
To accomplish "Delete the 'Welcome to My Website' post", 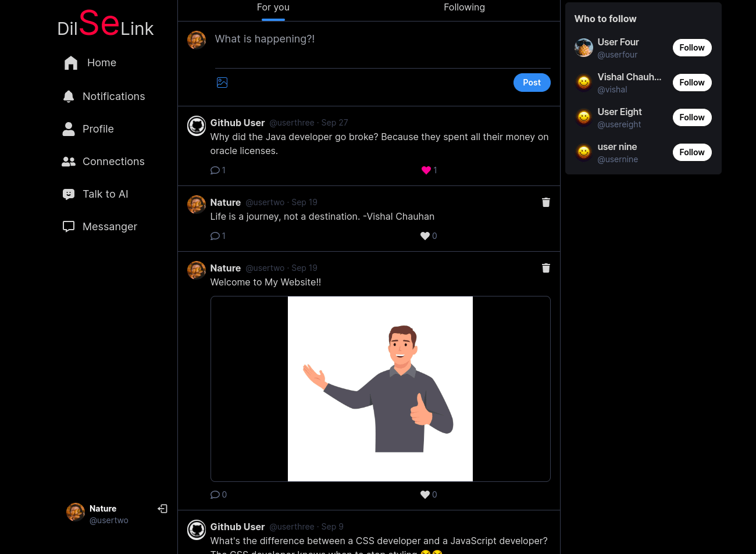I will coord(545,268).
